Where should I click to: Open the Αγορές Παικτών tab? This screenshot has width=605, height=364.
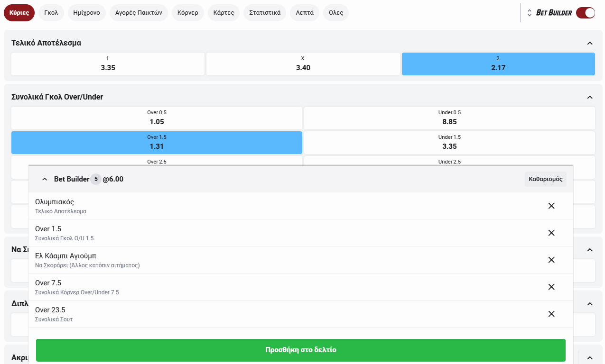[139, 13]
